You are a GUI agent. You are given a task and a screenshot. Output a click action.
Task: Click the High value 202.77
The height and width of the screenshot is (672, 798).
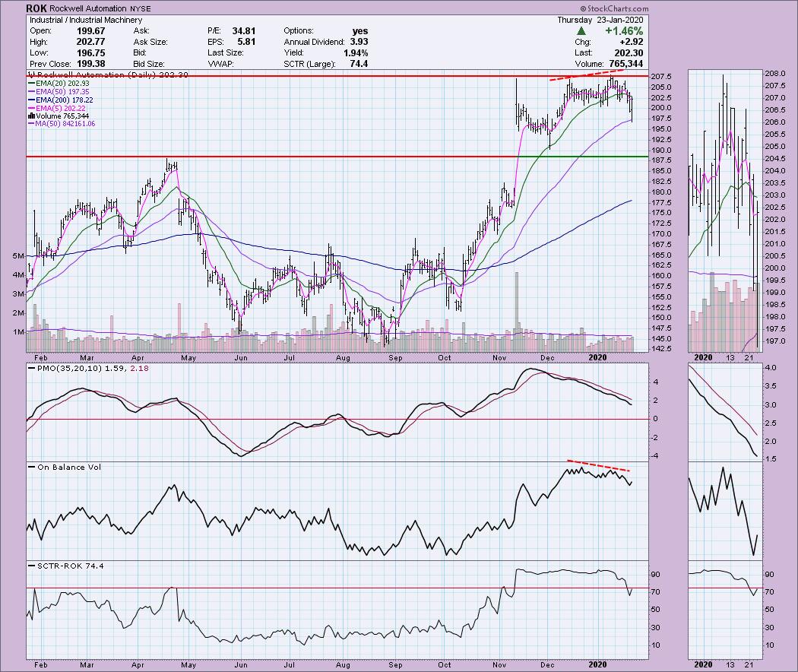[x=90, y=42]
